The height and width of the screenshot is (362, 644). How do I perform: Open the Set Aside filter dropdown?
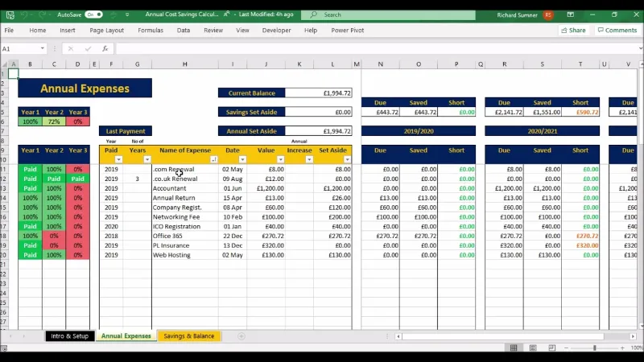[x=347, y=159]
